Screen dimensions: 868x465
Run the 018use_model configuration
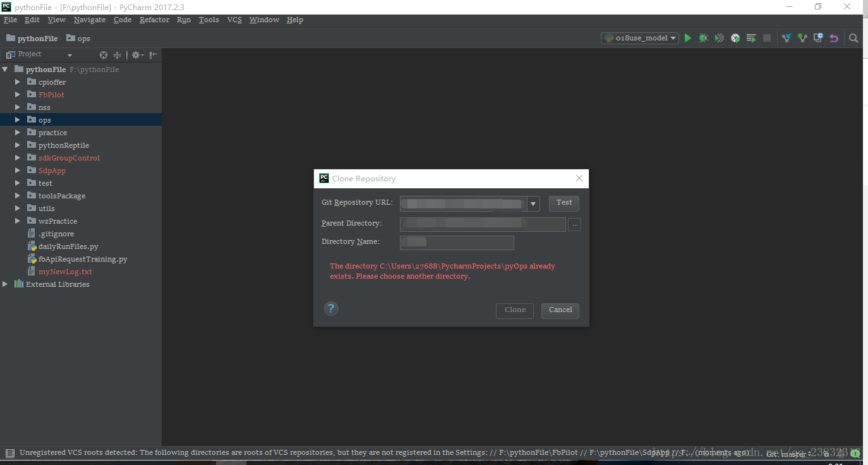[688, 38]
